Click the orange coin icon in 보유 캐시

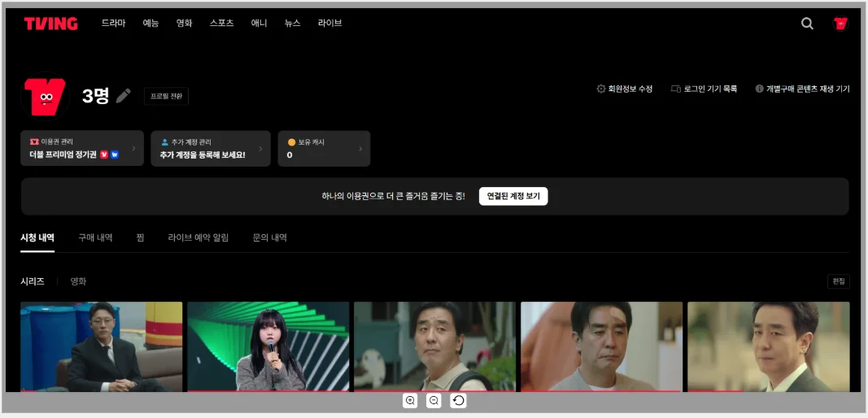point(292,142)
